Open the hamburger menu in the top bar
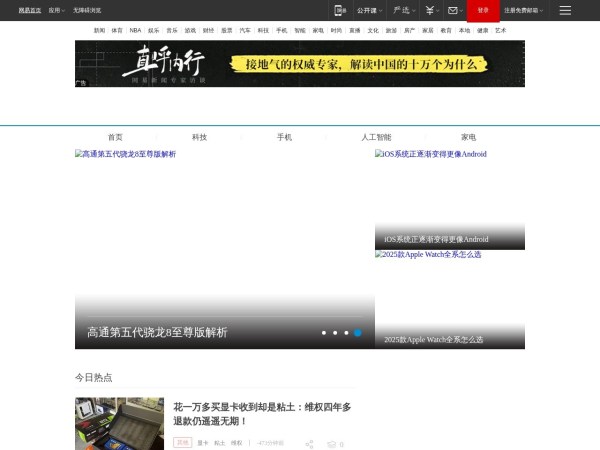The height and width of the screenshot is (450, 600). (x=565, y=10)
